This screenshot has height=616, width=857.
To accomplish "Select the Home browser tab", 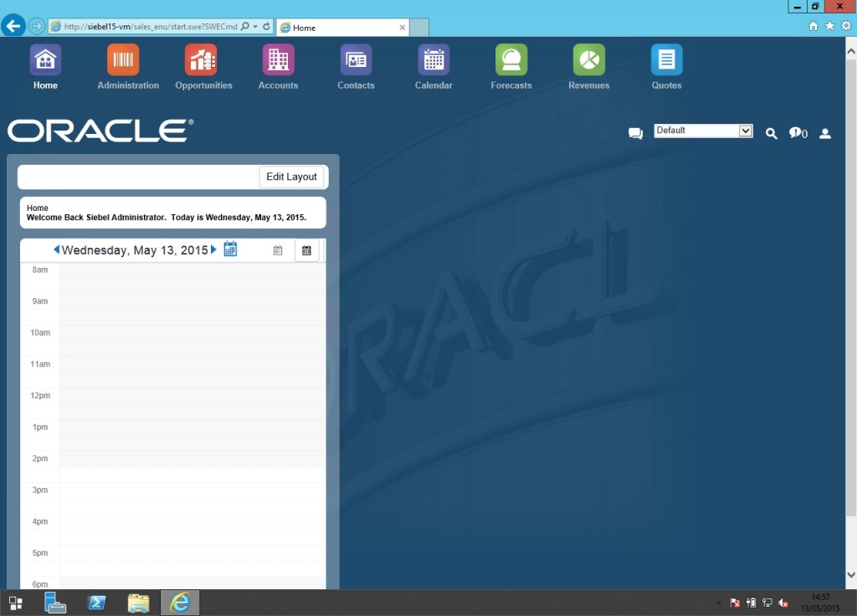I will point(342,28).
